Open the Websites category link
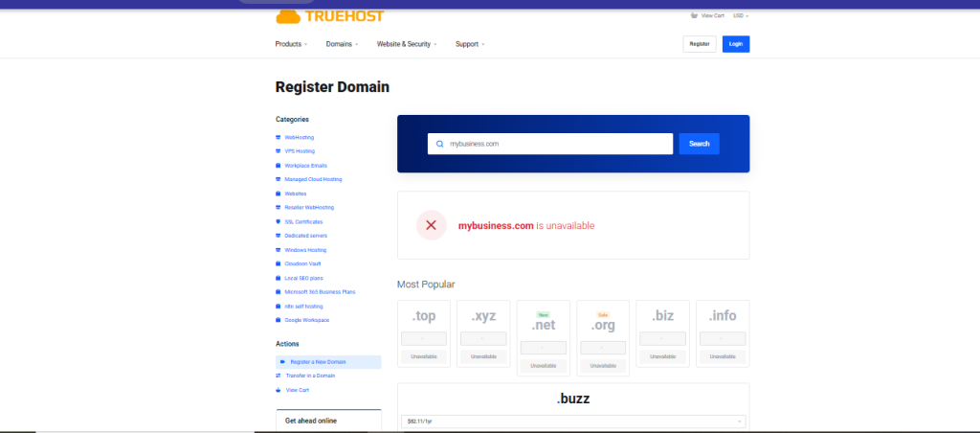 296,194
